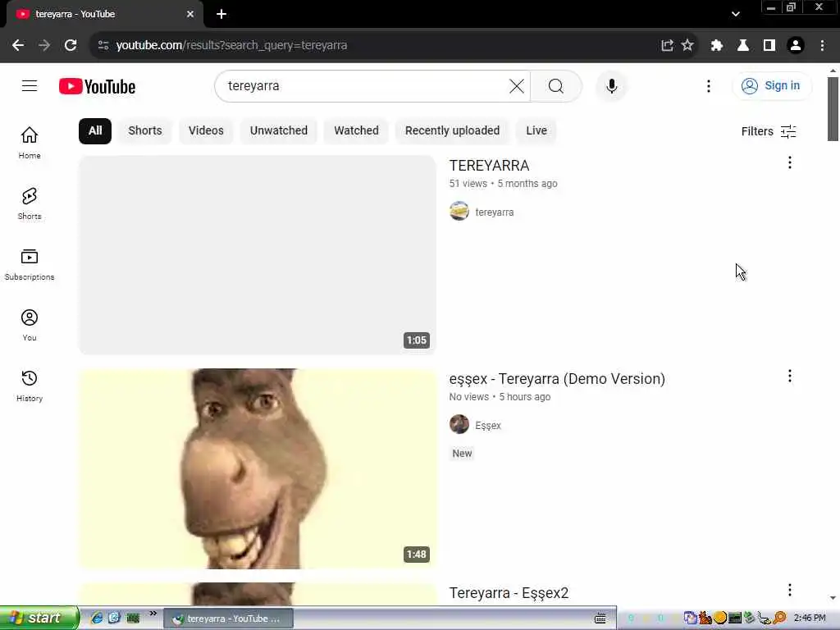Close the tereyarra - YouTube tab
The height and width of the screenshot is (630, 840).
(x=190, y=14)
